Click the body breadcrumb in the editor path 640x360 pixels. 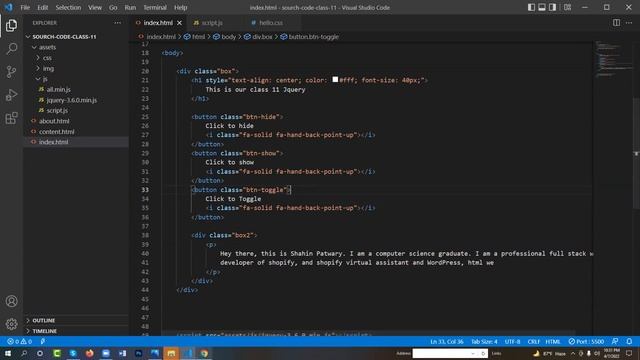[x=229, y=37]
